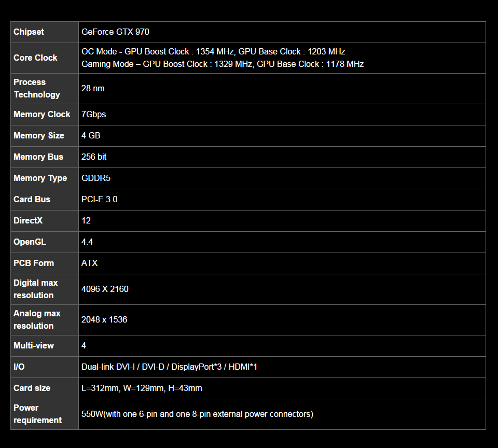Click the OpenGL label
The image size is (498, 448).
coord(30,242)
